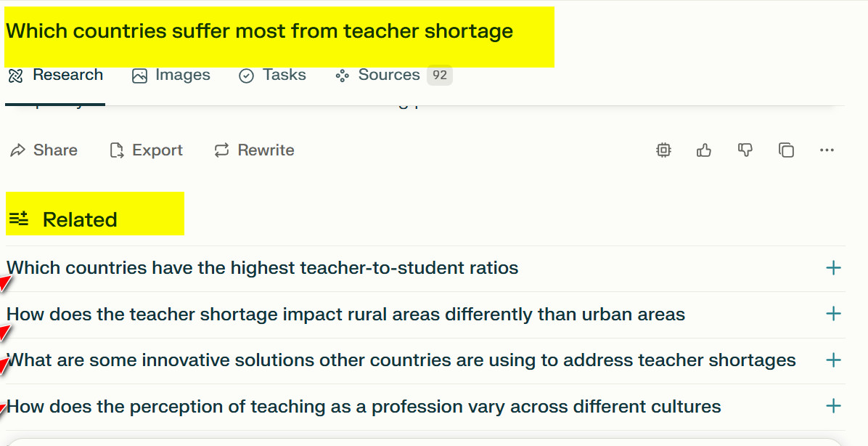This screenshot has width=868, height=446.
Task: Copy the answer with the copy icon
Action: (x=786, y=150)
